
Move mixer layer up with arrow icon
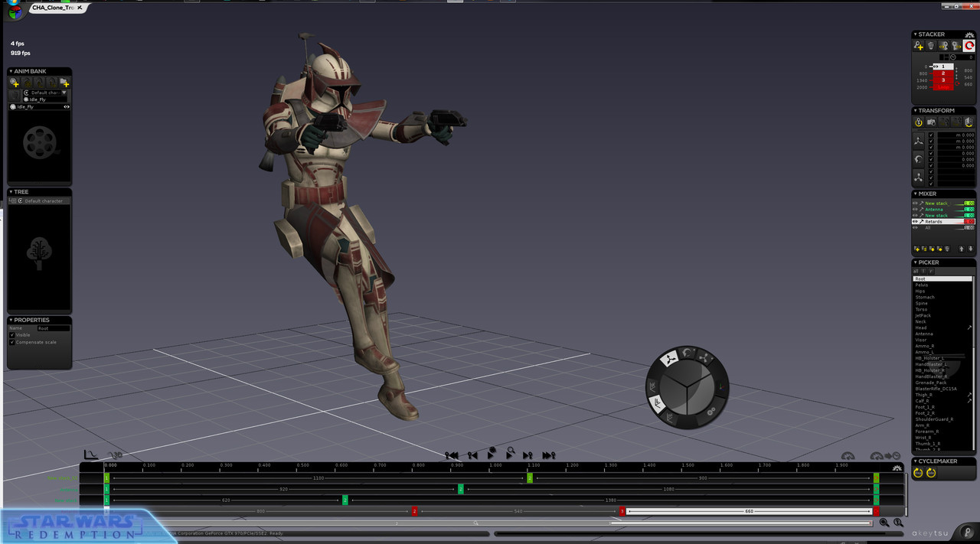click(x=962, y=249)
